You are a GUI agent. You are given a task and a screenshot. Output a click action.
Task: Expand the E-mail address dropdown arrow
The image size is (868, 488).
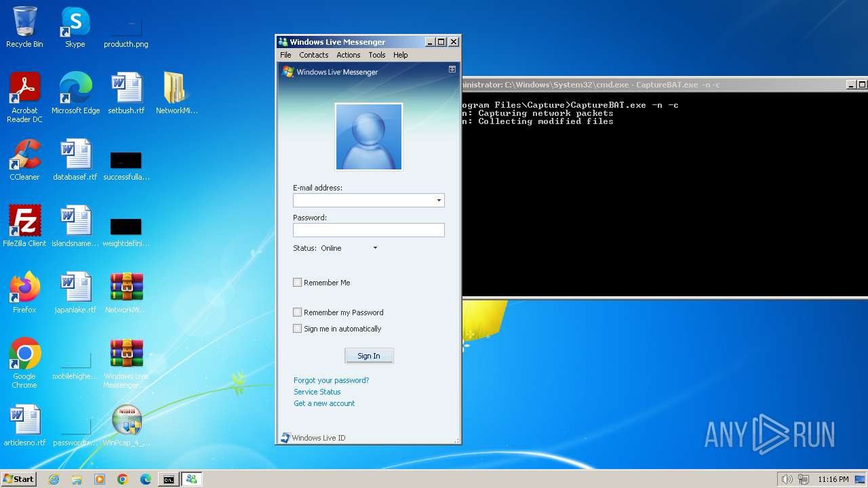[439, 201]
